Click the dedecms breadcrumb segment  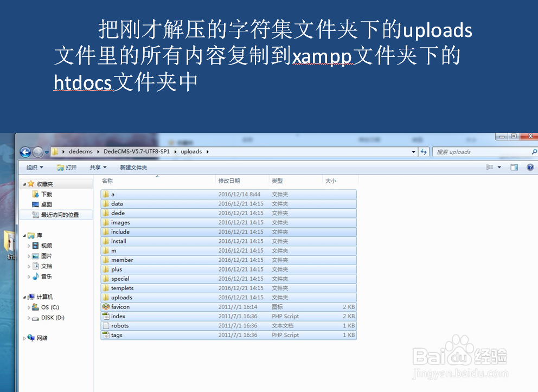click(x=81, y=152)
